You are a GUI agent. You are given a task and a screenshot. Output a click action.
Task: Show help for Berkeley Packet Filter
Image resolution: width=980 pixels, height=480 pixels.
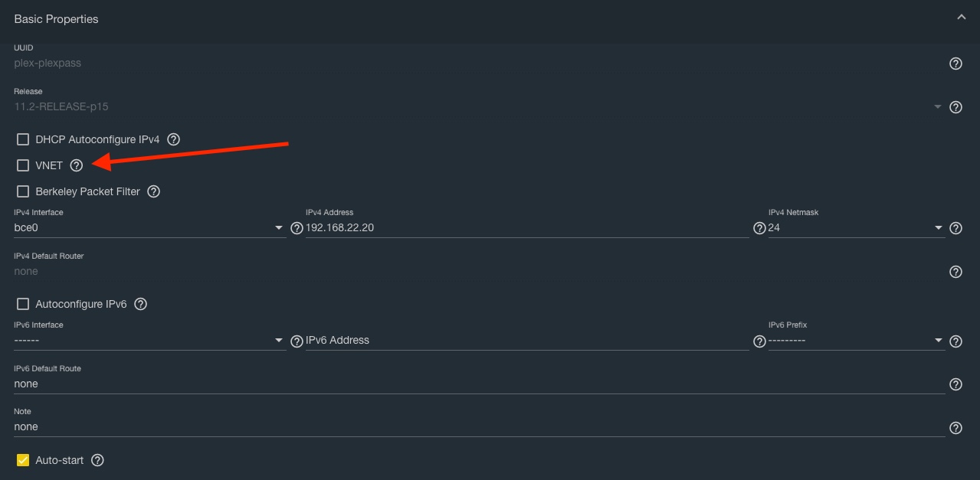tap(153, 191)
